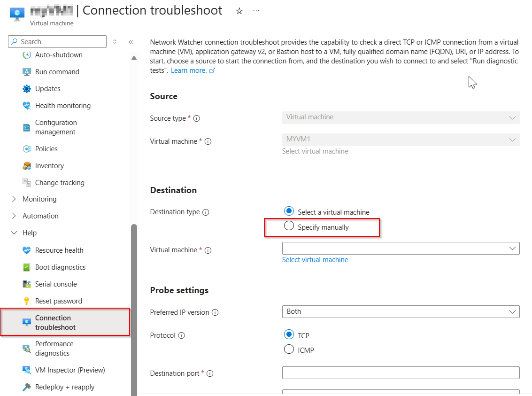Click blue Select virtual machine link
Image resolution: width=532 pixels, height=396 pixels.
[x=315, y=260]
